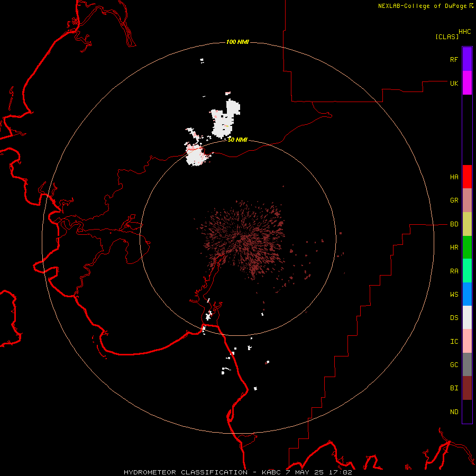Click the GR legend label

point(454,200)
